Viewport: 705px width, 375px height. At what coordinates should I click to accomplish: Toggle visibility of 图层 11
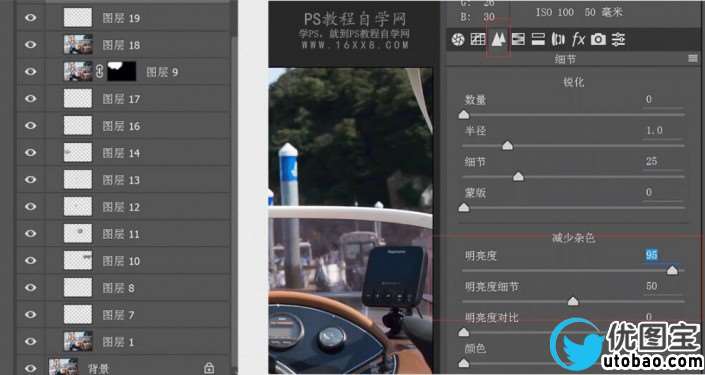pos(30,233)
